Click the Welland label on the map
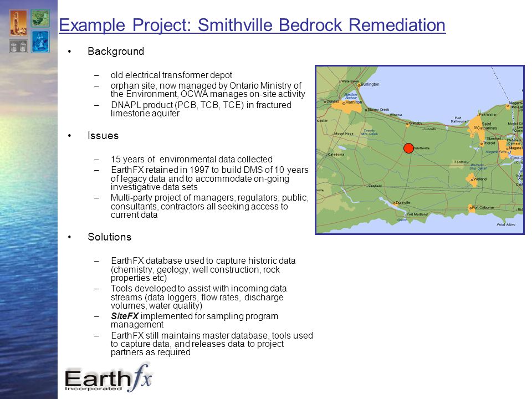The image size is (532, 399). pyautogui.click(x=480, y=179)
